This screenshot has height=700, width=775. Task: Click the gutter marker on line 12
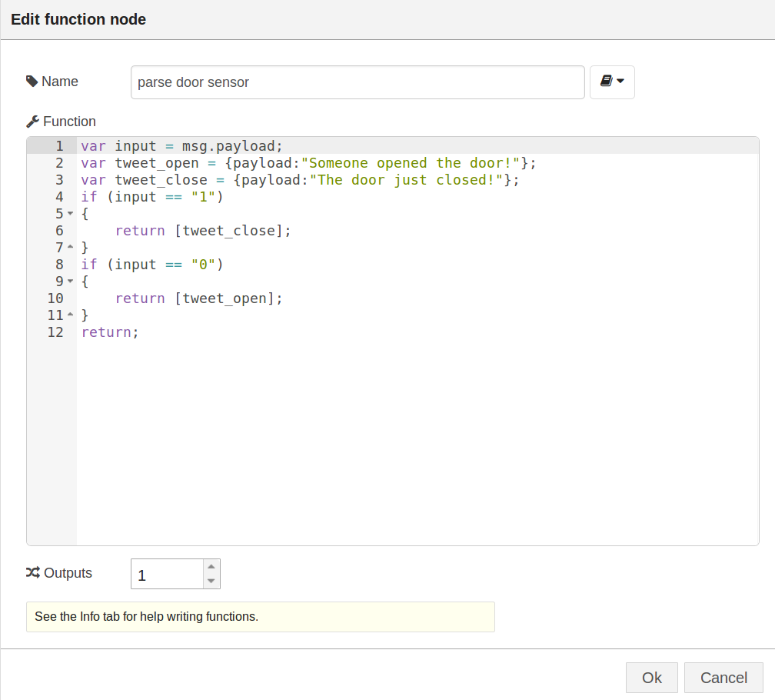coord(55,332)
